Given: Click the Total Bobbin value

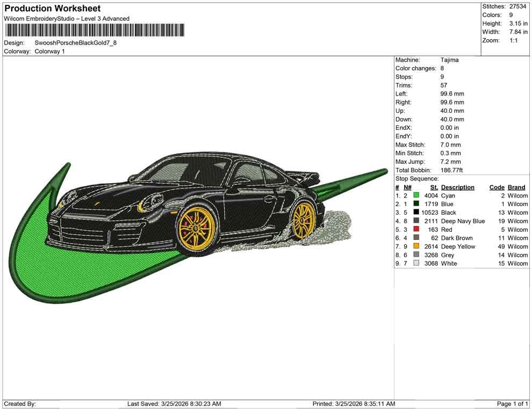Looking at the screenshot, I should 451,170.
